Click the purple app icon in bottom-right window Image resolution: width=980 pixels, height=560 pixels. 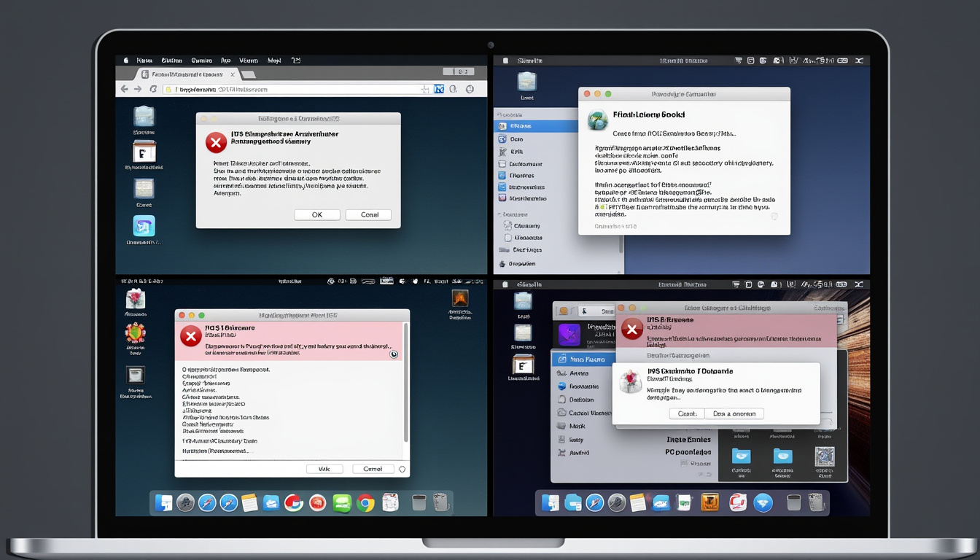pos(569,335)
